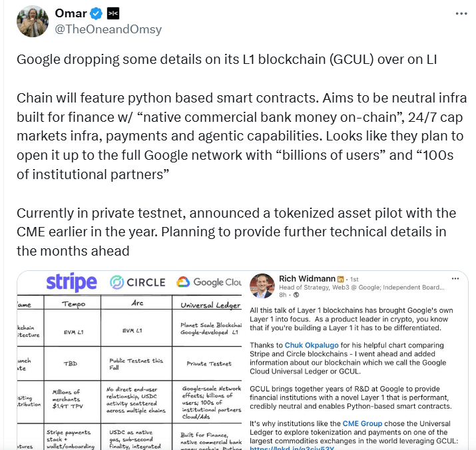Open the LinkedIn post's three-dot menu
Viewport: 476px width, 450px height.
455,278
